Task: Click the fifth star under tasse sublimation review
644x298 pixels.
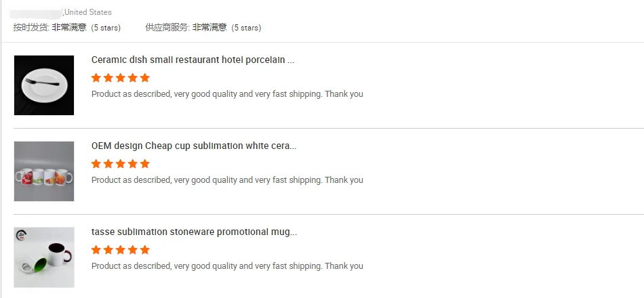Action: pyautogui.click(x=144, y=250)
